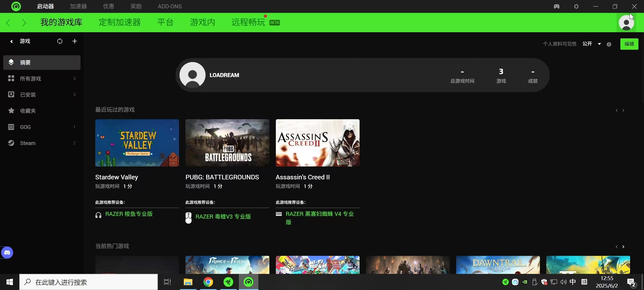The width and height of the screenshot is (644, 290).
Task: Open Chrome from the taskbar
Action: [208, 282]
